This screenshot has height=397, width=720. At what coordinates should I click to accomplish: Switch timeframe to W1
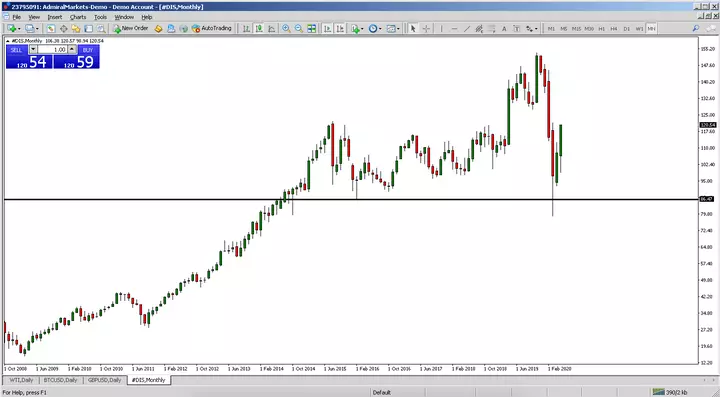pyautogui.click(x=639, y=28)
